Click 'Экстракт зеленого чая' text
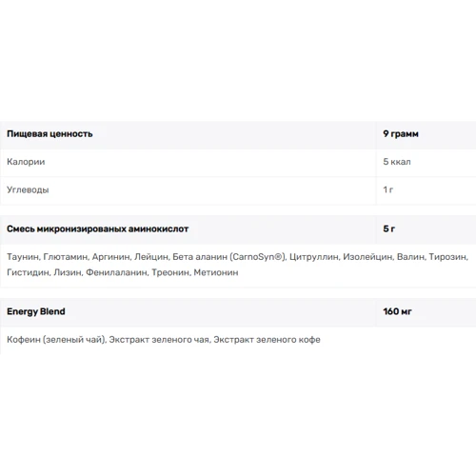 (159, 340)
